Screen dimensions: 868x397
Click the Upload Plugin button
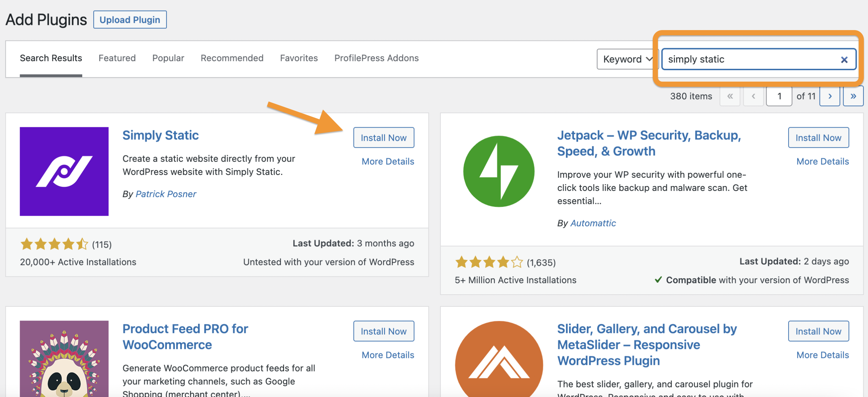point(130,20)
